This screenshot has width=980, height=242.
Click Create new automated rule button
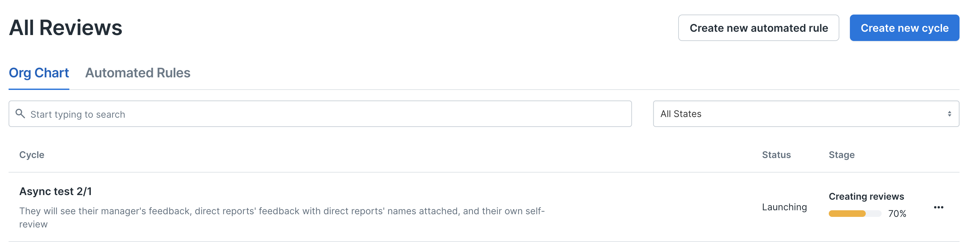click(x=758, y=28)
